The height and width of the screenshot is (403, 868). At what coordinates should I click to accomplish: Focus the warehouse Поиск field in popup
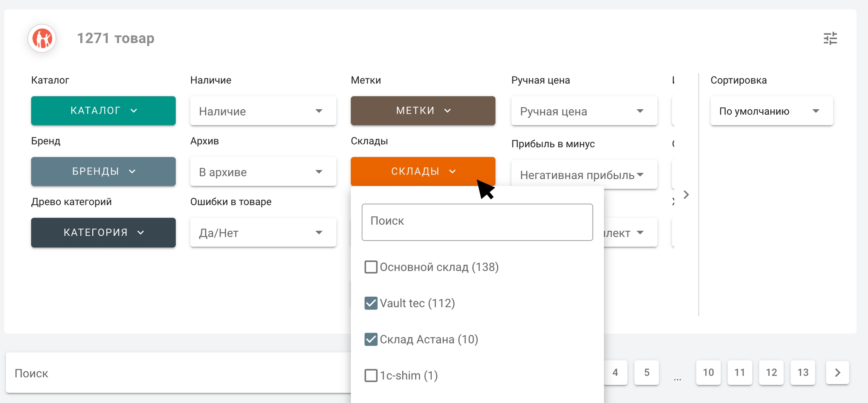pyautogui.click(x=477, y=222)
